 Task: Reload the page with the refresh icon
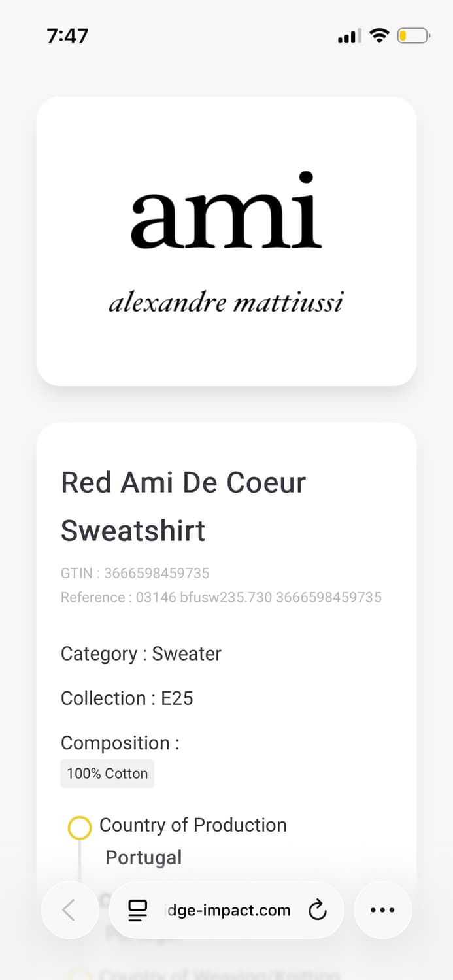pos(317,909)
